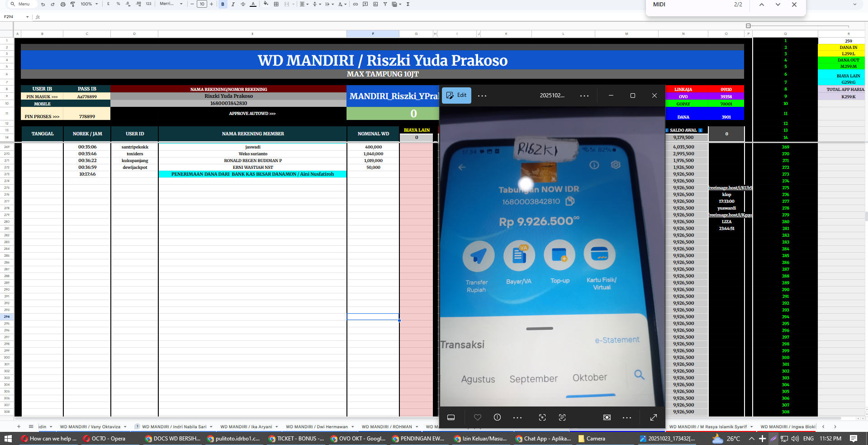
Task: Click the Redo icon in the toolbar
Action: coord(52,4)
